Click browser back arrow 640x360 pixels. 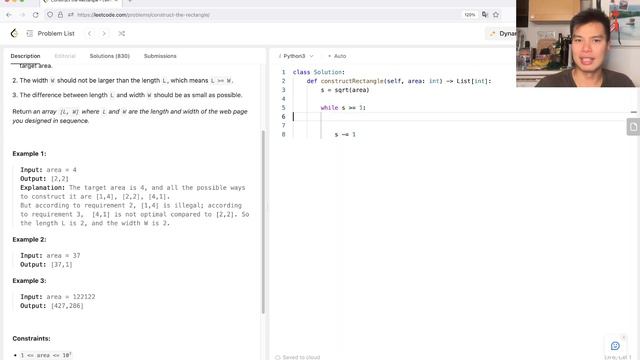pyautogui.click(x=9, y=15)
